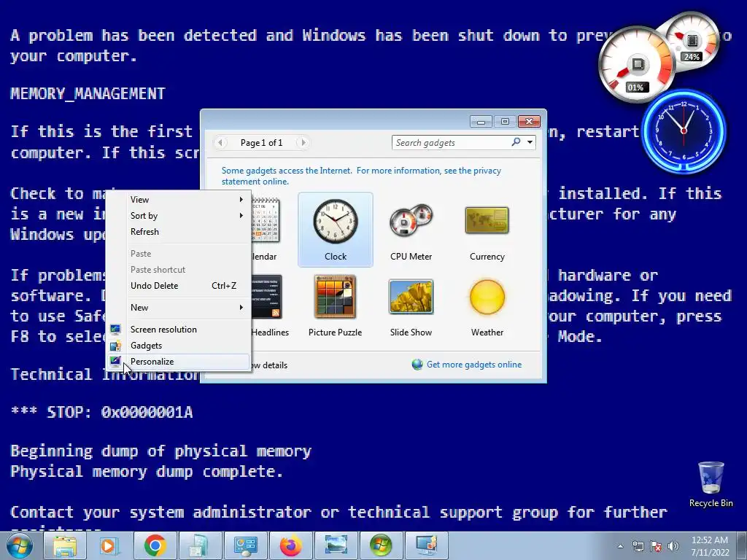747x560 pixels.
Task: Click the New submenu arrow
Action: [x=241, y=308]
